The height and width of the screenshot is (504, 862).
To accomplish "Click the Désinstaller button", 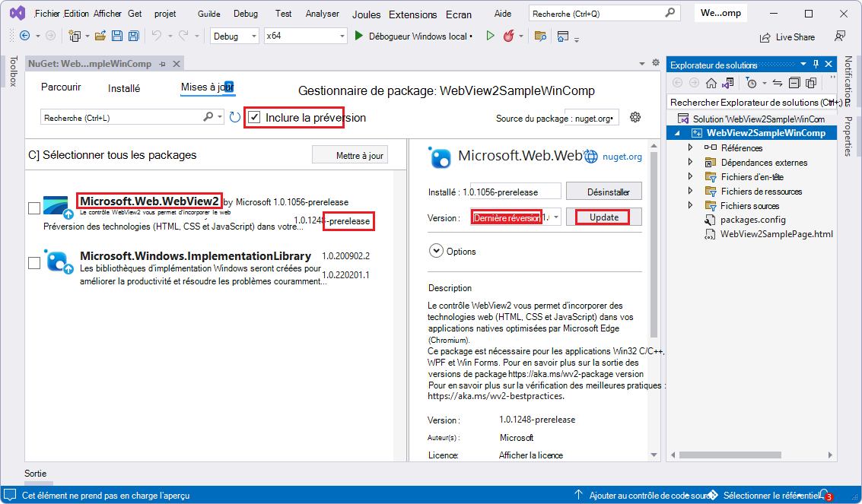I will point(603,191).
